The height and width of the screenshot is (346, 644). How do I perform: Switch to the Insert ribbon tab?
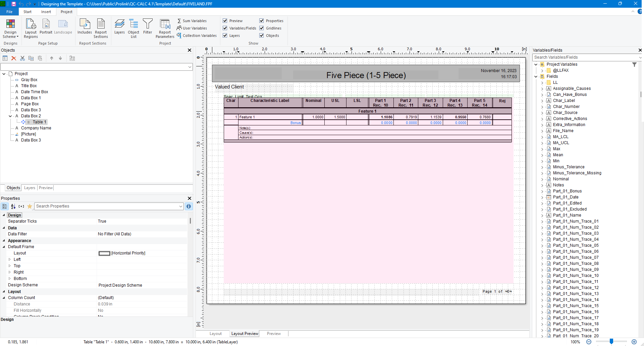coord(46,11)
